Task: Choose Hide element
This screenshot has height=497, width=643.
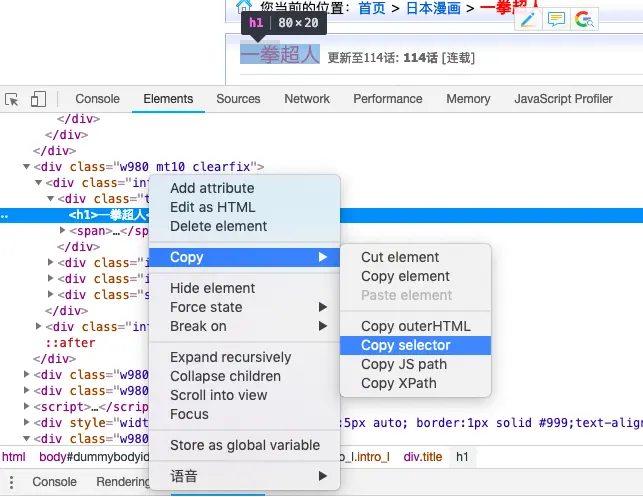Action: [x=245, y=288]
